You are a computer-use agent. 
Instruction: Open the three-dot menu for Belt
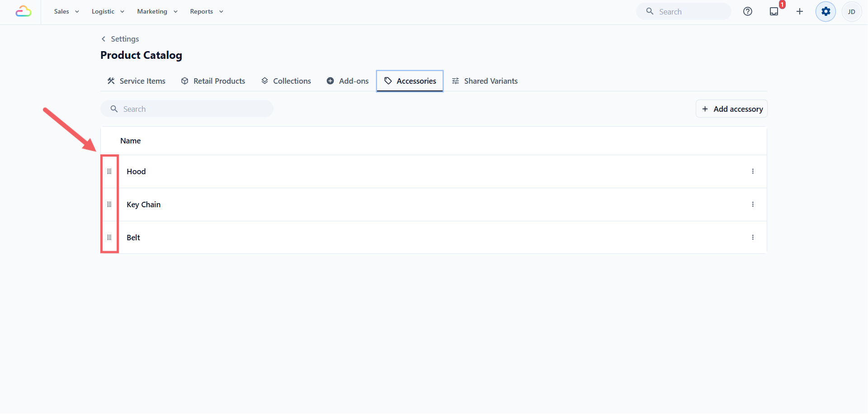coord(753,238)
